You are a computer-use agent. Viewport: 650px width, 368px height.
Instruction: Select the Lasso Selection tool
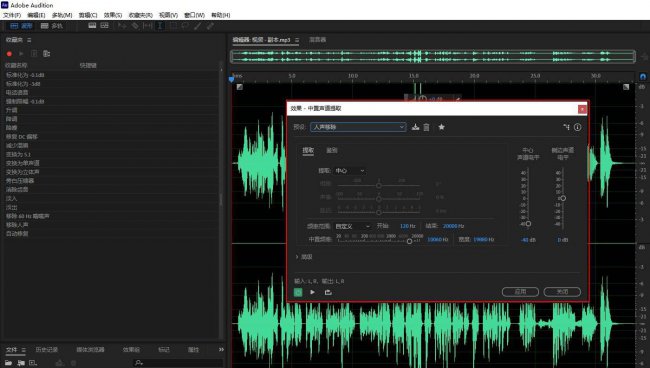[x=185, y=26]
